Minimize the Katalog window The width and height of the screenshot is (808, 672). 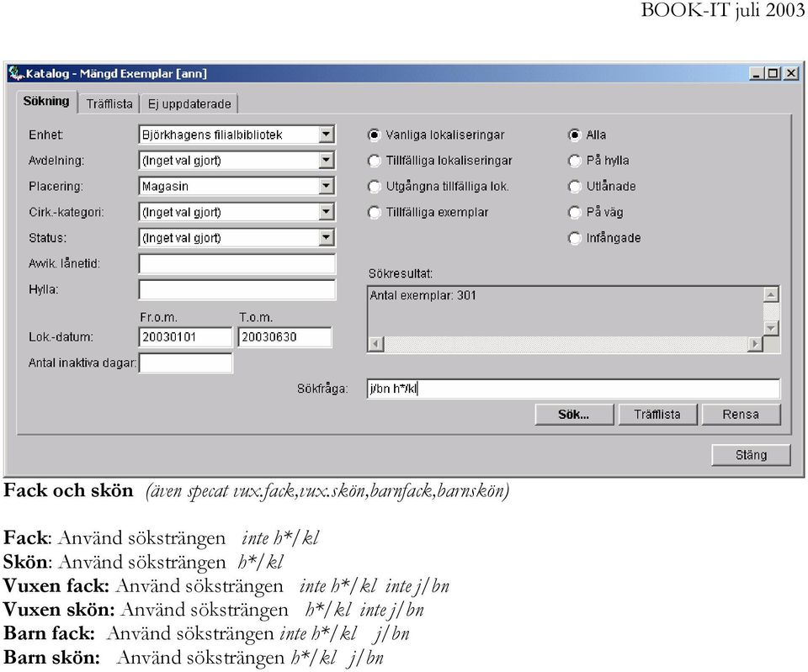pos(756,74)
